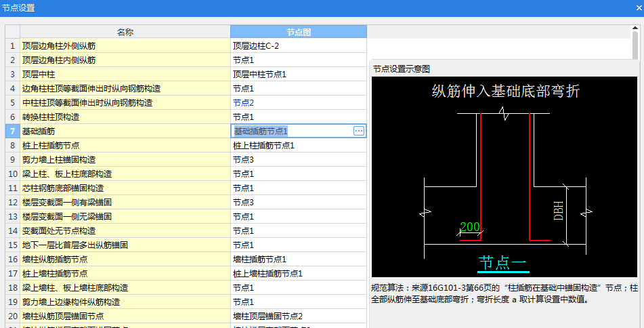This screenshot has width=644, height=328.
Task: Select the row 地下一层比首层多出纵筋锚固
Action: tap(125, 245)
